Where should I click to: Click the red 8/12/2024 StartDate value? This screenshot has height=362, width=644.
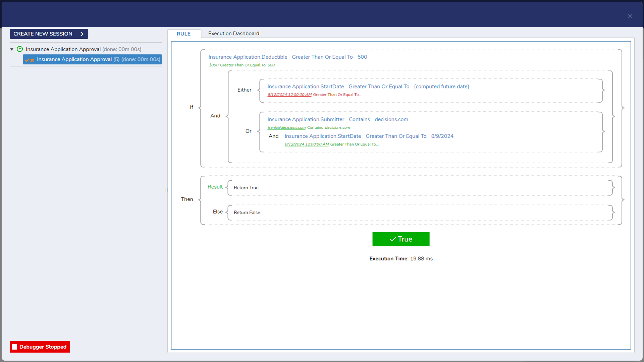[289, 95]
